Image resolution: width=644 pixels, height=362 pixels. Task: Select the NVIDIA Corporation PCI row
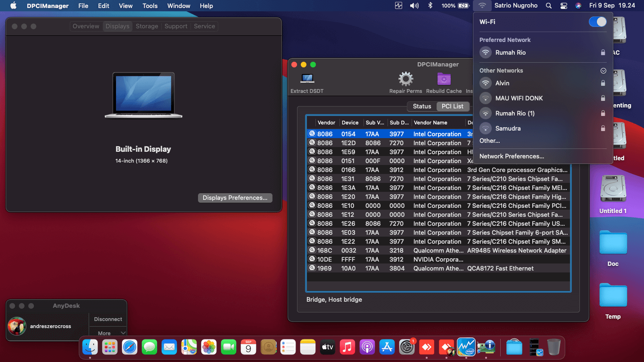click(438, 259)
